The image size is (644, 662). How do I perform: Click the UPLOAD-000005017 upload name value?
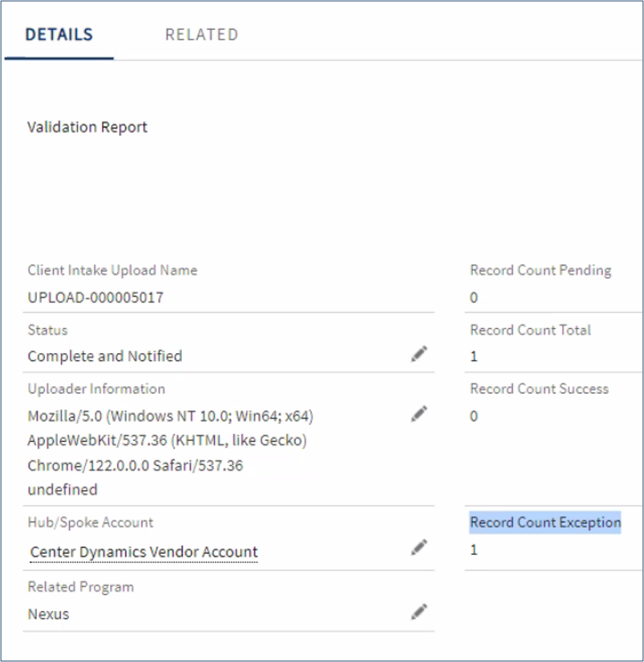coord(95,297)
